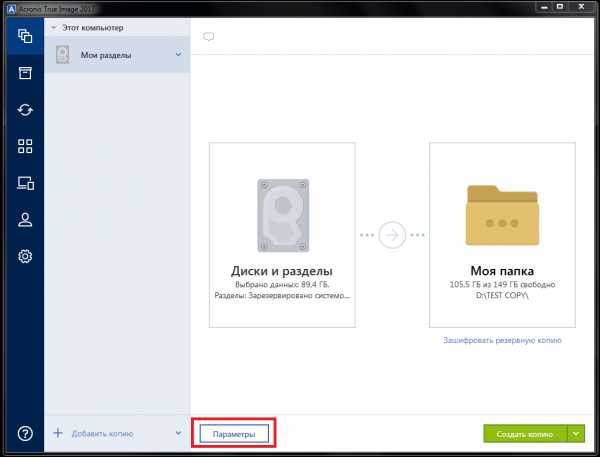Select the "Диски и разделы" source box
Viewport: 600px width, 457px height.
pyautogui.click(x=282, y=234)
